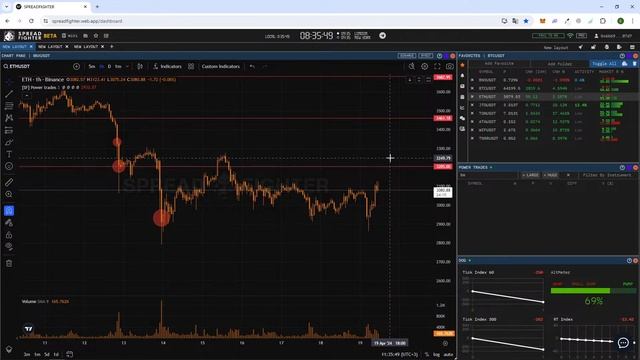Open the alerts bell in Favorites sidebar
Screen dimensions: 640x360
click(462, 76)
